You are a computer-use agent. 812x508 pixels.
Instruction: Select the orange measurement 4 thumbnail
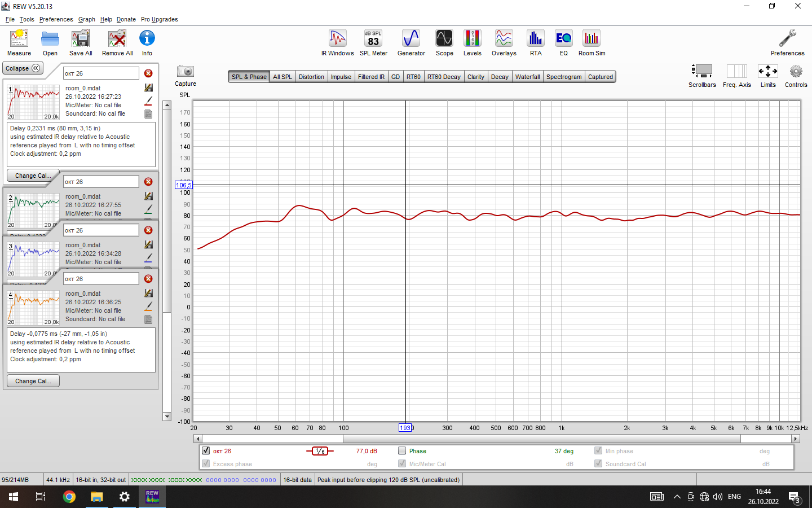point(33,308)
